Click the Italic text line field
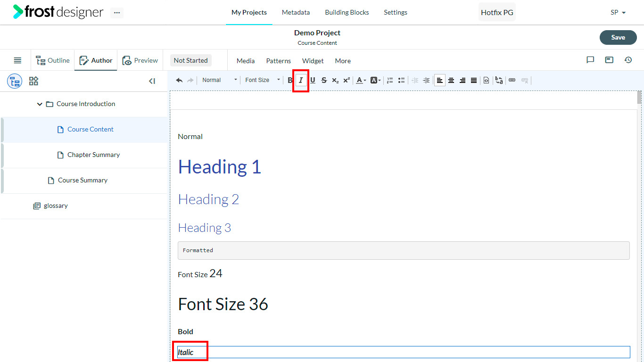This screenshot has height=362, width=644. coord(404,352)
